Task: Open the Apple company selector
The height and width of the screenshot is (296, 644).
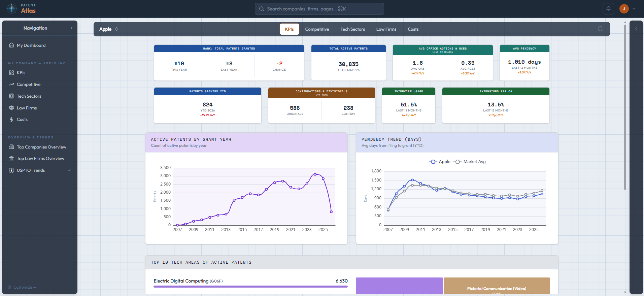Action: pyautogui.click(x=108, y=29)
